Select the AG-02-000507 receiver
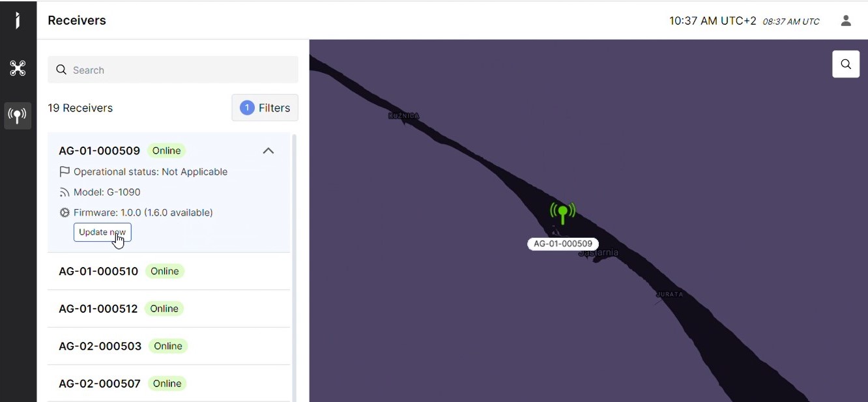Screen dimensions: 868x402 169,383
